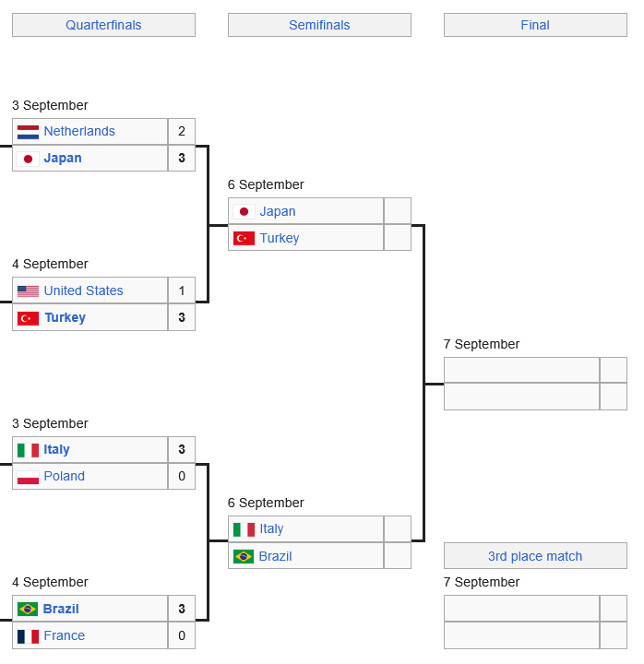Click the Poland flag icon
The width and height of the screenshot is (644, 664).
point(28,478)
